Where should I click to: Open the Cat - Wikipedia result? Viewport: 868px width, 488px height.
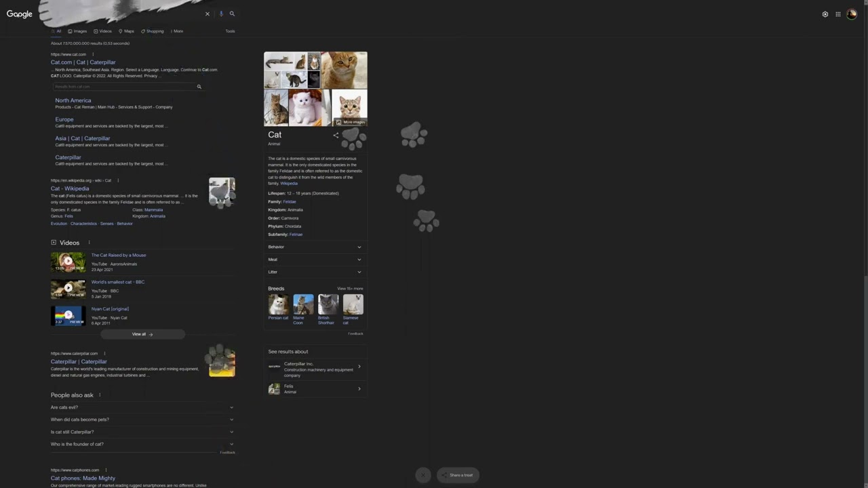(x=70, y=188)
